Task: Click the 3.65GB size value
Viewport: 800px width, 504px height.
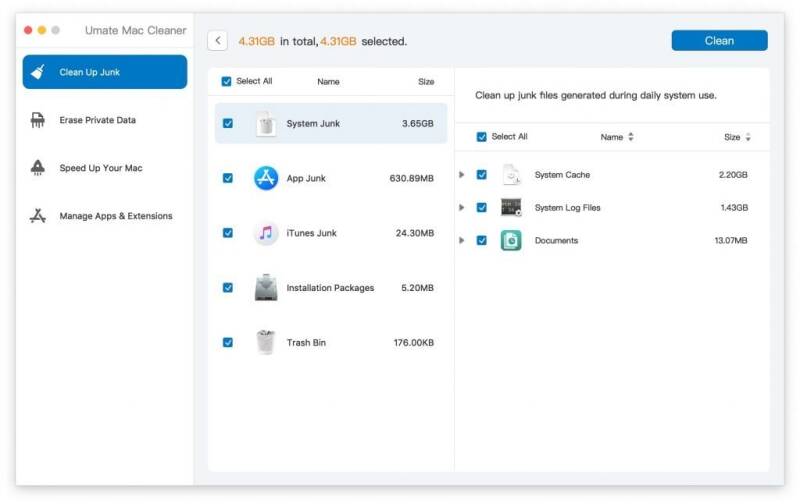Action: point(417,123)
